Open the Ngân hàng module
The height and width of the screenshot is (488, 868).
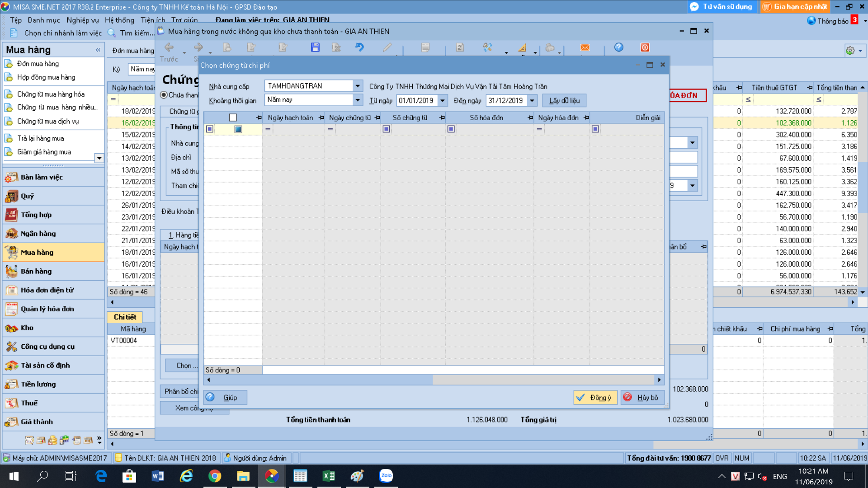pos(38,234)
